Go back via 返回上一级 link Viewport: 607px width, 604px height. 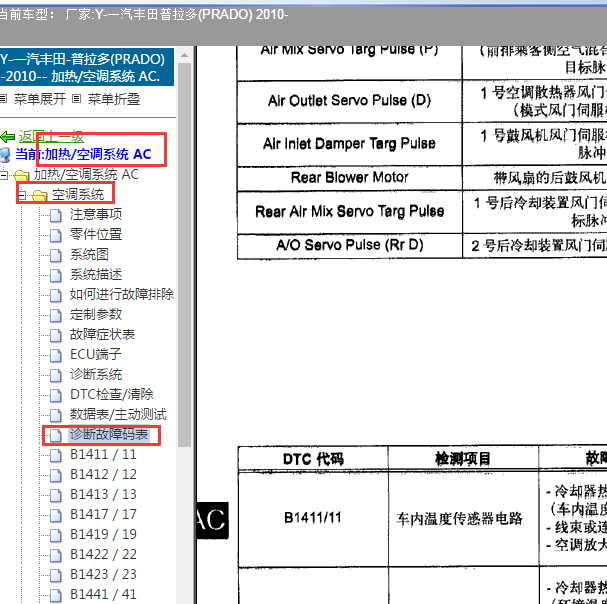51,136
